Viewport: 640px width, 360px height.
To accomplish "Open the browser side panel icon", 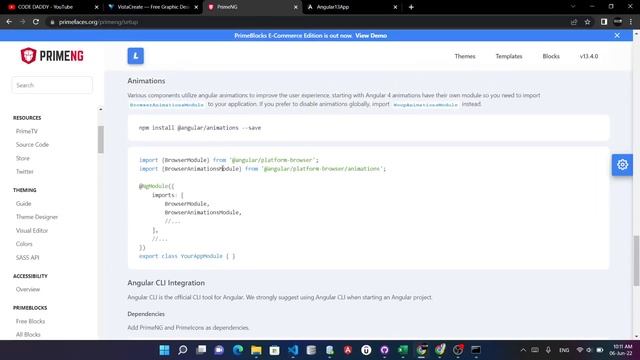I will click(604, 22).
